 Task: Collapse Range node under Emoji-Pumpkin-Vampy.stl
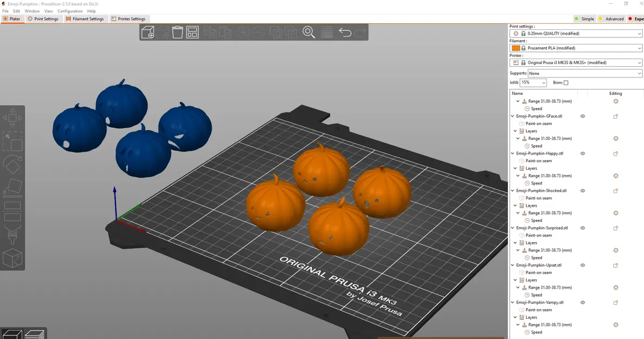point(518,324)
